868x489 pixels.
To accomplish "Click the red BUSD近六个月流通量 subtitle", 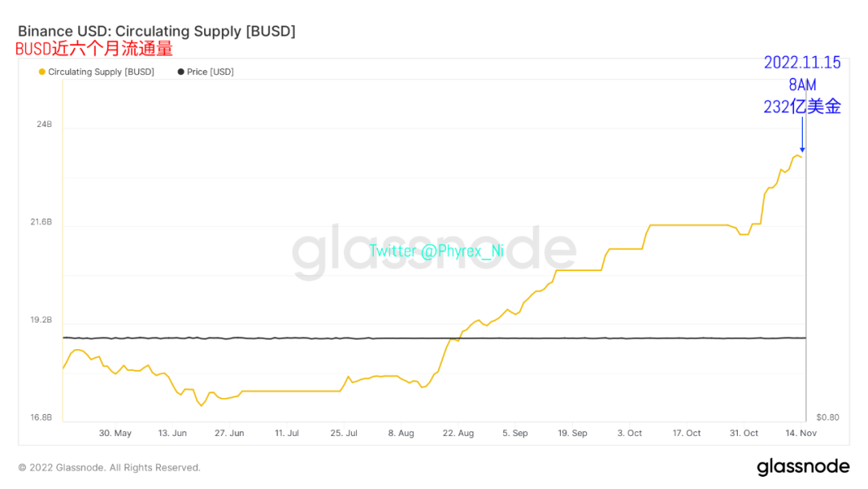I will pos(94,49).
